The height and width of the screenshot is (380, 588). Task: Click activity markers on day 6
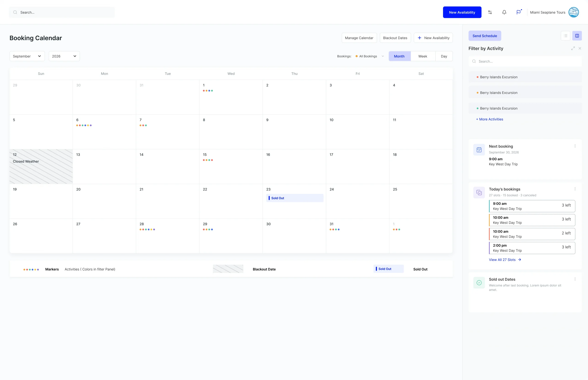click(84, 125)
